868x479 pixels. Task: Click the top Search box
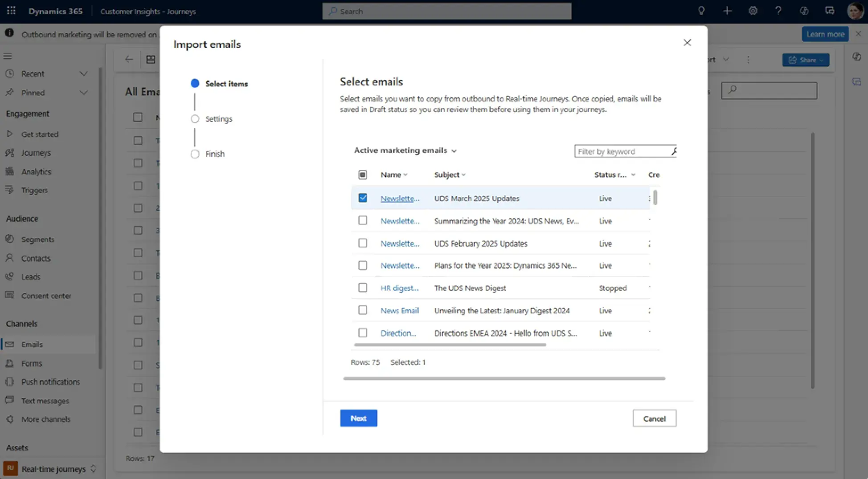(447, 11)
